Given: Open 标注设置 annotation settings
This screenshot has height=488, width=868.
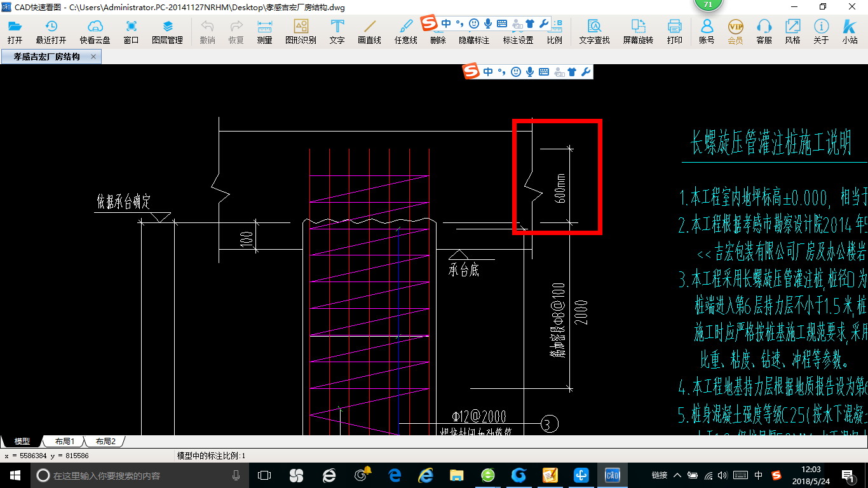Looking at the screenshot, I should pos(518,40).
